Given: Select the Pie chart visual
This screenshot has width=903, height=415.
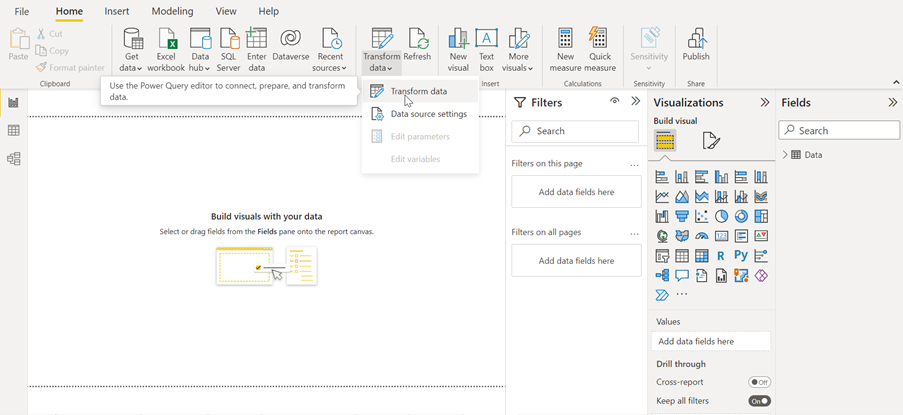Looking at the screenshot, I should 721,216.
